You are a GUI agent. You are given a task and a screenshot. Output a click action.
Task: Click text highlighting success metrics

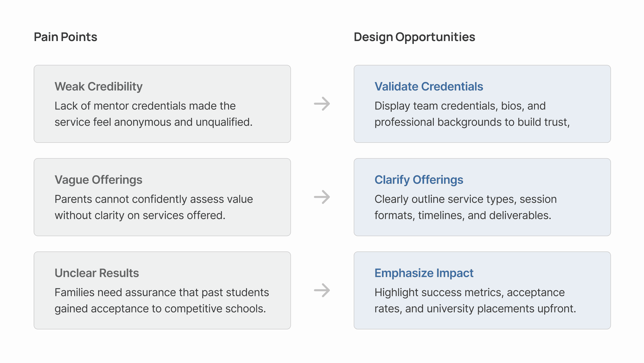click(x=475, y=300)
